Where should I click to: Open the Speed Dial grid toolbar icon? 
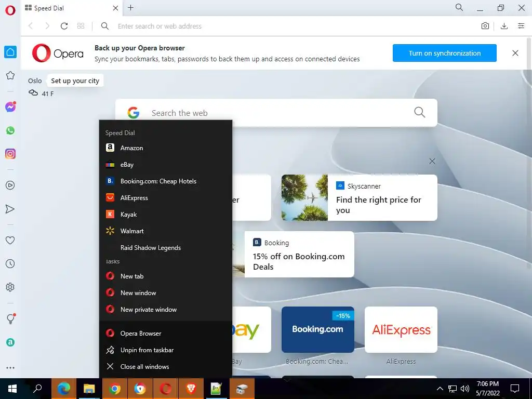(81, 26)
